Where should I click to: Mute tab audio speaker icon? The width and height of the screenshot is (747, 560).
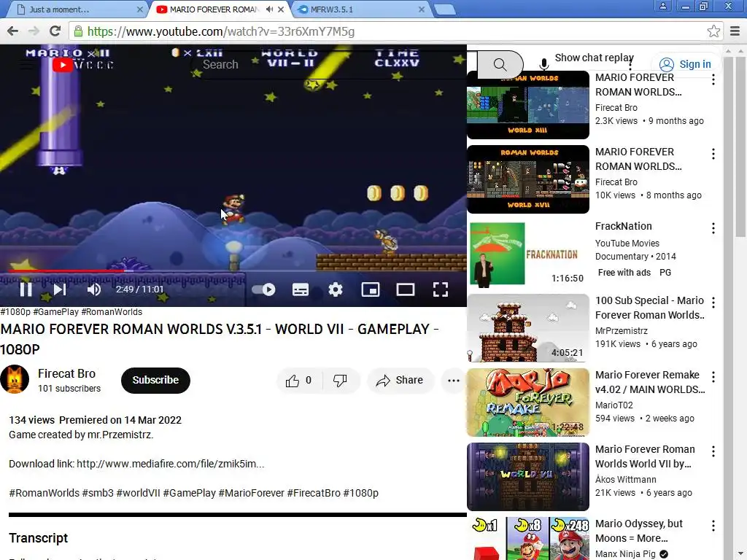tap(270, 9)
